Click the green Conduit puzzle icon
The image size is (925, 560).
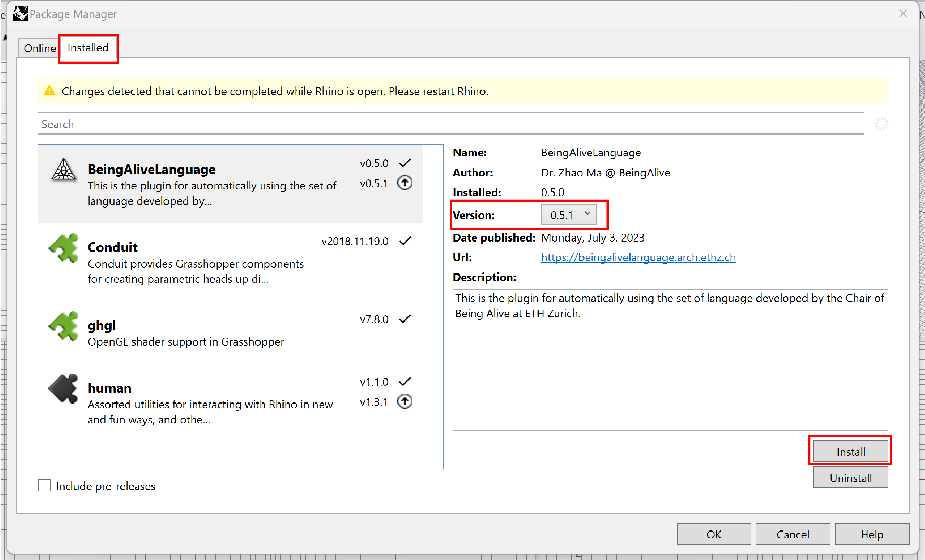[x=64, y=248]
